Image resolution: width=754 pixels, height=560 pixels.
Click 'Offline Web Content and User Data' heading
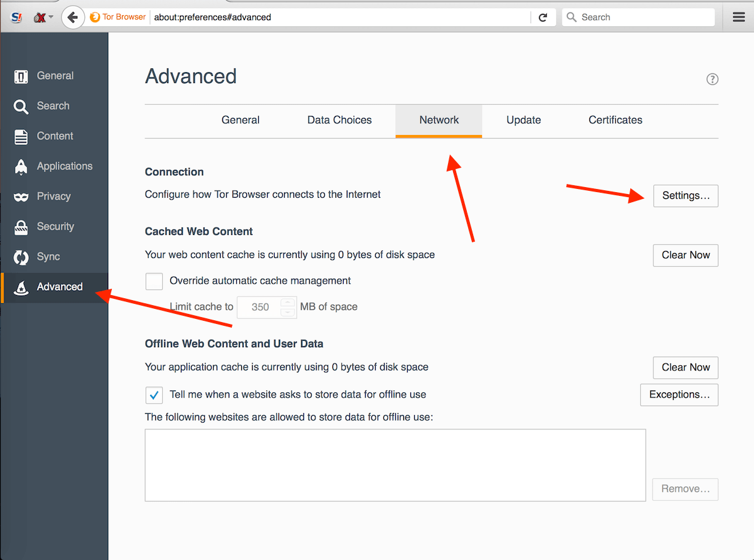click(x=234, y=344)
